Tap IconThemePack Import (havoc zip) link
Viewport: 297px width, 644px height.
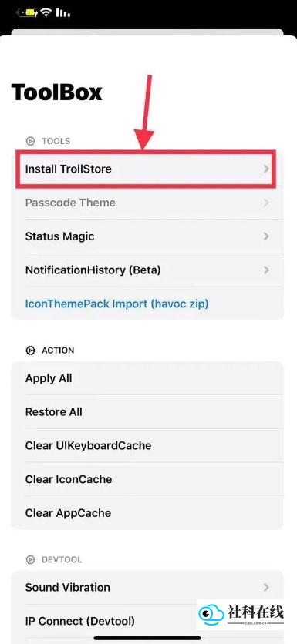[116, 304]
